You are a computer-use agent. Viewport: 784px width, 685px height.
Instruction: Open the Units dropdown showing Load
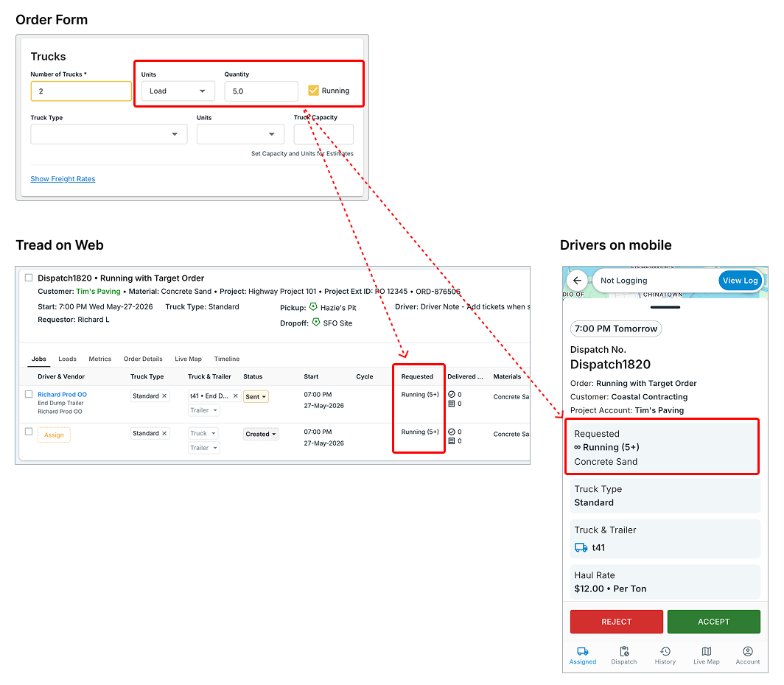point(178,91)
